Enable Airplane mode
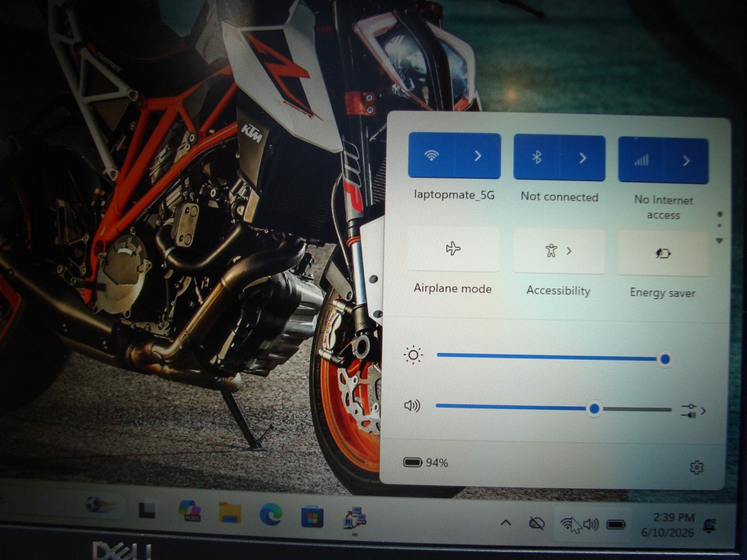This screenshot has width=747, height=560. (x=453, y=249)
